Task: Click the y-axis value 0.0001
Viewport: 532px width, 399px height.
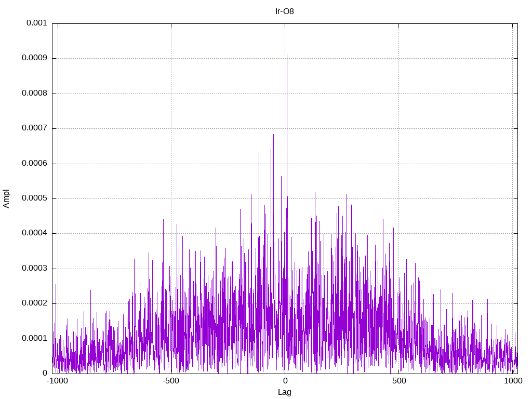Action: tap(35, 338)
